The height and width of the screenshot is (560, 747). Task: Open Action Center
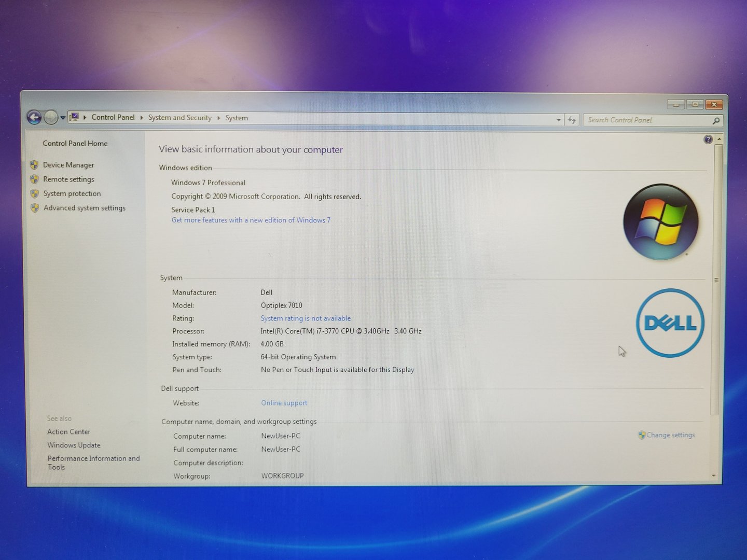coord(68,431)
